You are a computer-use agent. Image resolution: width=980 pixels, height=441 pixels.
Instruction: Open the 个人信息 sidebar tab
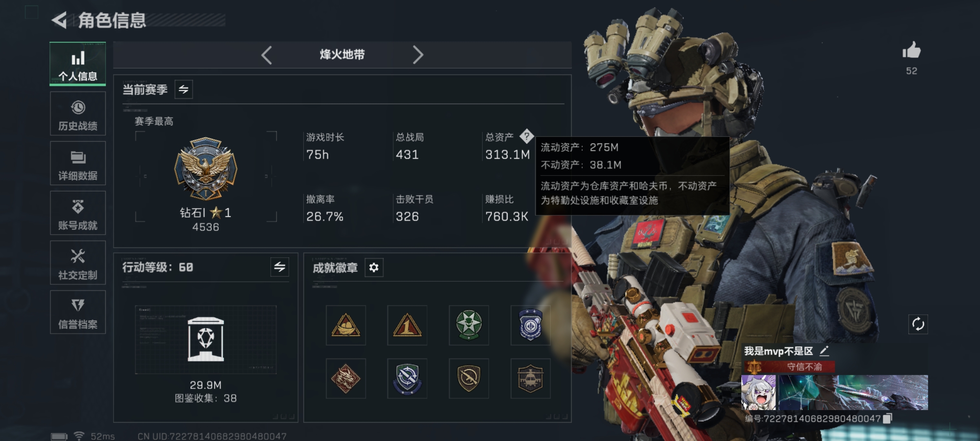(x=78, y=64)
